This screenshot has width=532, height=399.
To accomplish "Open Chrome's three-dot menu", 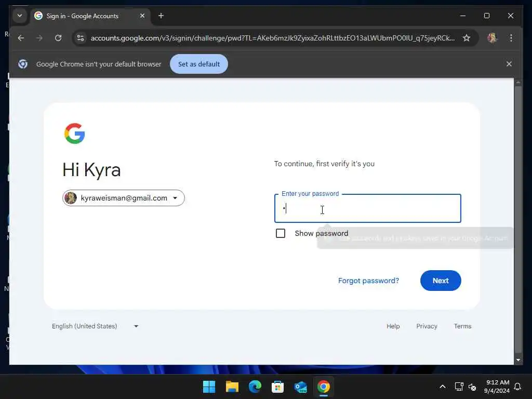I will click(511, 38).
